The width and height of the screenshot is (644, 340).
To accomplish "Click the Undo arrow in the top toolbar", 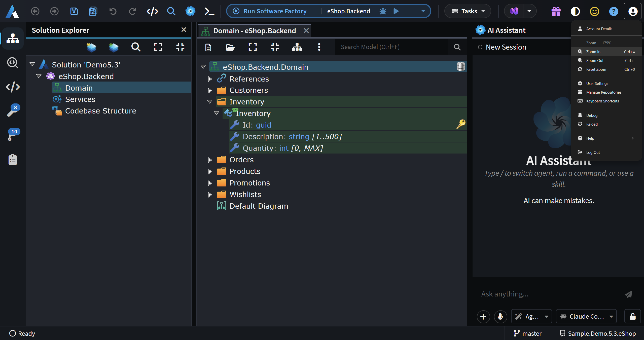I will coord(113,11).
